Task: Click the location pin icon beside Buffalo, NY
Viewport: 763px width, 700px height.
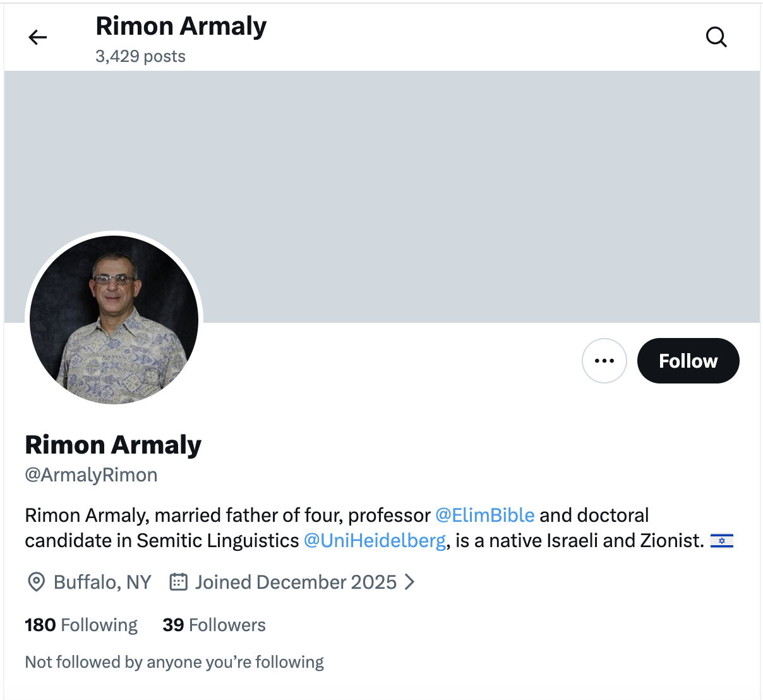Action: click(37, 582)
